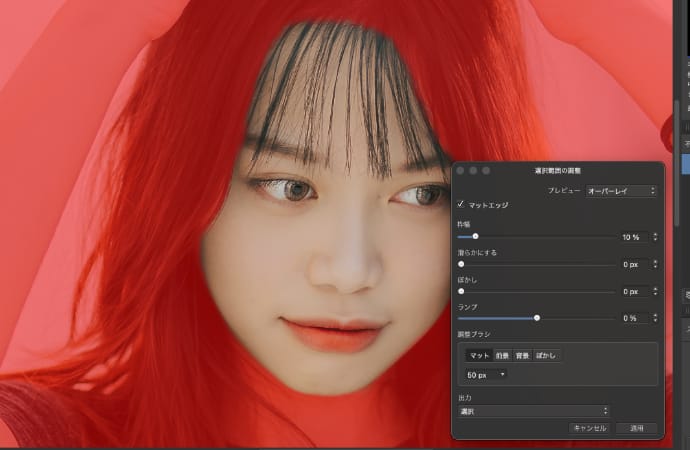Click the ランプ slider handle

pos(537,318)
